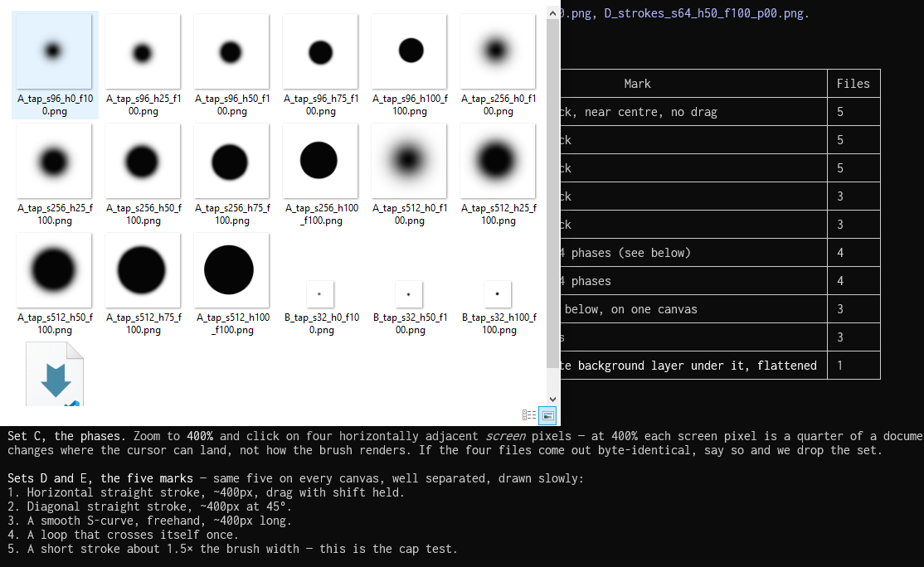Switch file list to large thumbnails view
The image size is (924, 567).
click(x=547, y=415)
